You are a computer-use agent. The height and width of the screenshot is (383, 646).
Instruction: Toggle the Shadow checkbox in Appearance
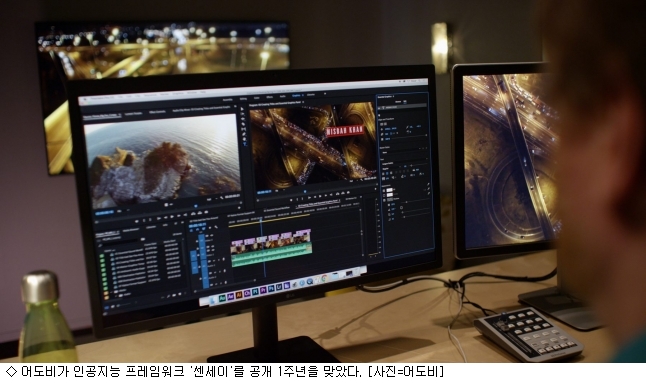point(384,200)
